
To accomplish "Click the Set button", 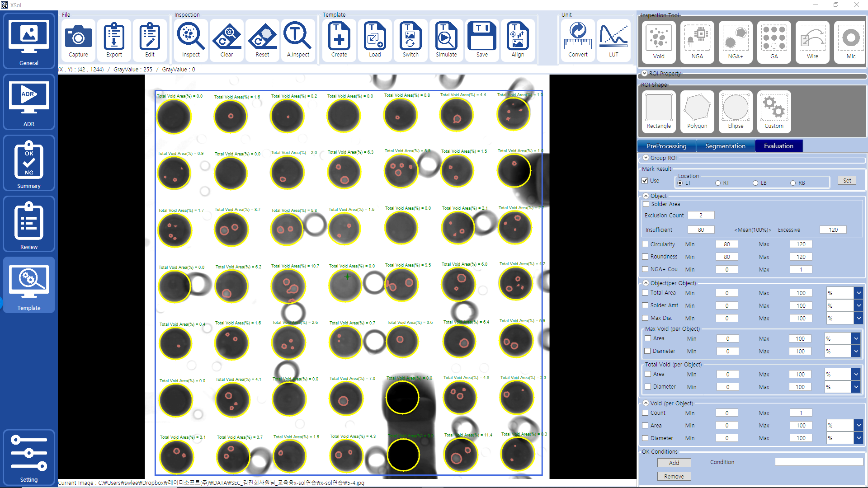I will pyautogui.click(x=847, y=181).
